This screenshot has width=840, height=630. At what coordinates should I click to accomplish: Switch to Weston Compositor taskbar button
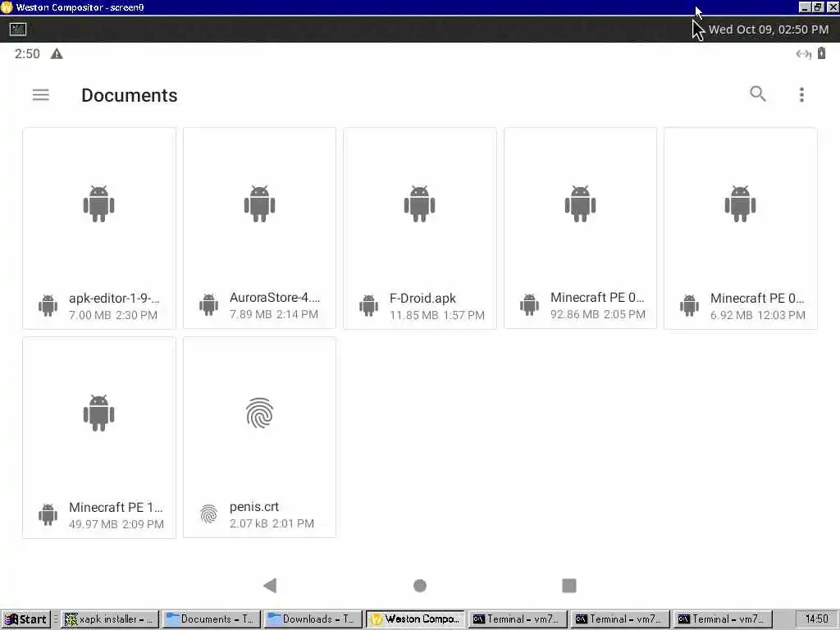coord(415,619)
